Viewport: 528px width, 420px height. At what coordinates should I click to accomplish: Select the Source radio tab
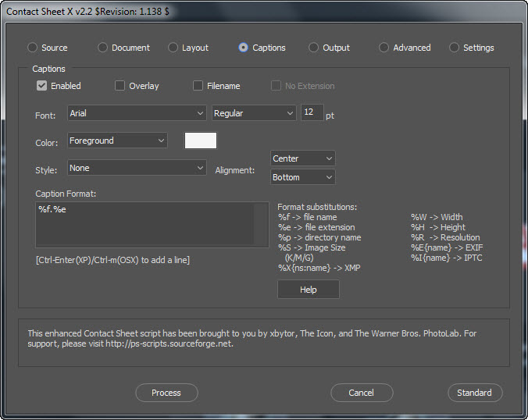(x=33, y=48)
